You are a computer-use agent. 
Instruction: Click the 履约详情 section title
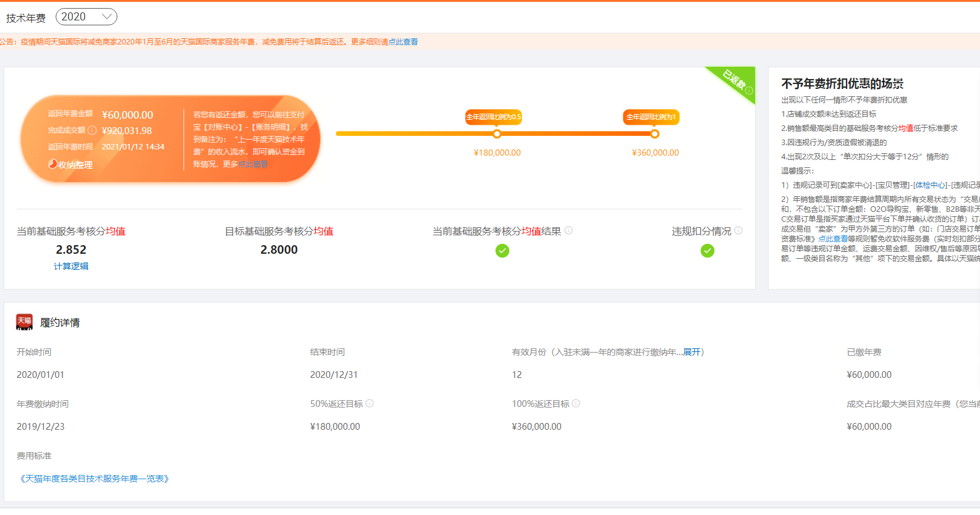click(60, 322)
